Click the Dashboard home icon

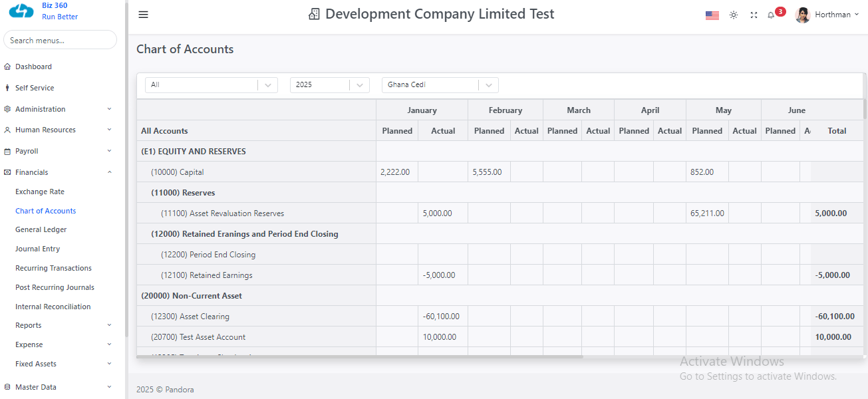tap(7, 66)
